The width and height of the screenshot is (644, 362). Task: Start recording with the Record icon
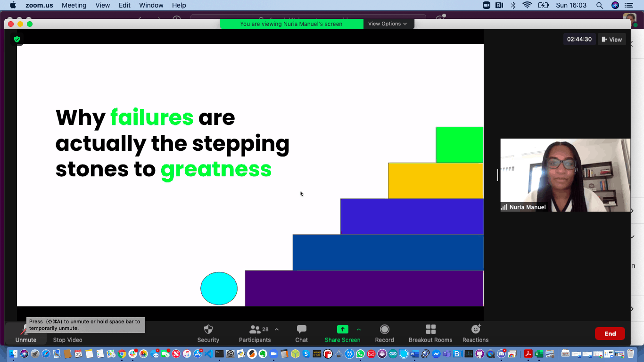[385, 329]
